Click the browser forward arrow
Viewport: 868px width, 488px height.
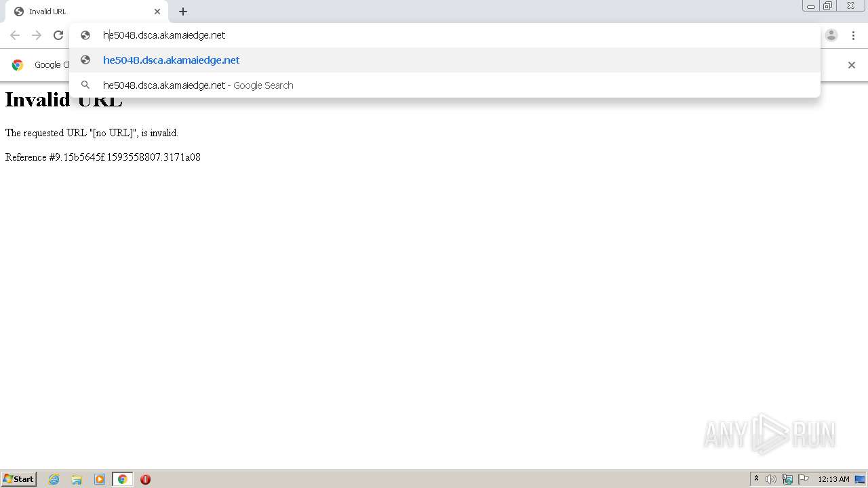[37, 35]
